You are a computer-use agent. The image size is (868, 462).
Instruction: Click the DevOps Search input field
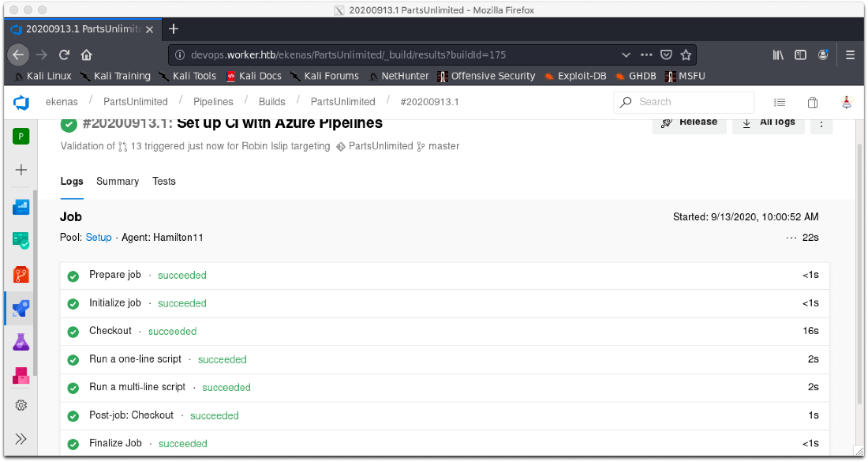pos(683,103)
